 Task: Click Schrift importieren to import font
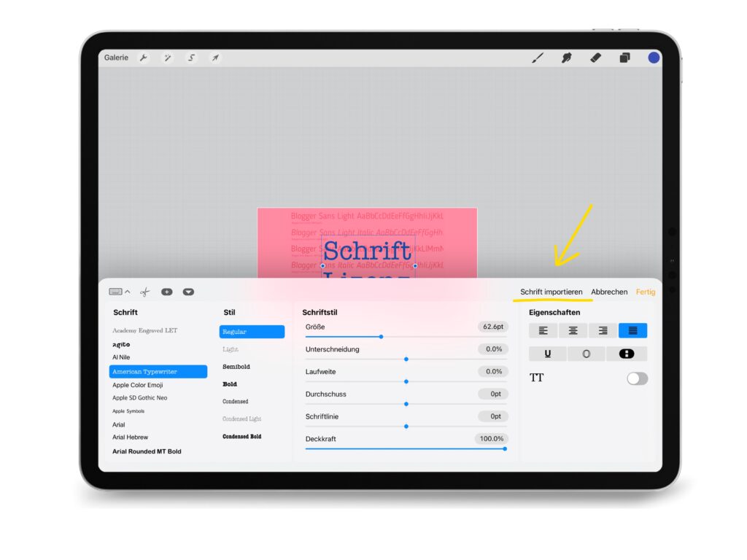[551, 292]
